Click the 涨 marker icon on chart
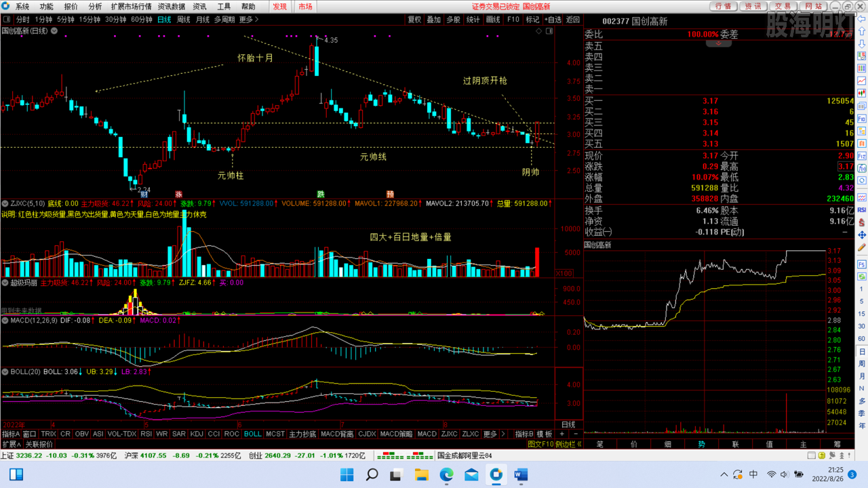Screen dimensions: 868x488 (179, 194)
